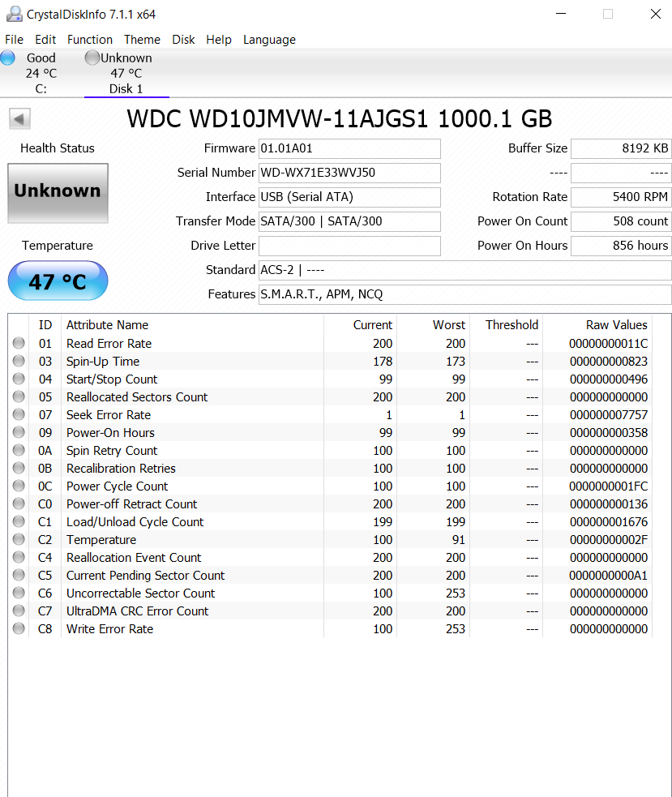The width and height of the screenshot is (672, 797).
Task: Click status circle for Power-On Hours row
Action: tap(19, 432)
